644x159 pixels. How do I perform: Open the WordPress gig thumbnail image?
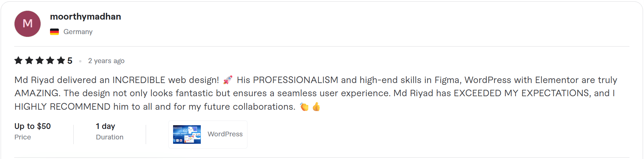187,134
